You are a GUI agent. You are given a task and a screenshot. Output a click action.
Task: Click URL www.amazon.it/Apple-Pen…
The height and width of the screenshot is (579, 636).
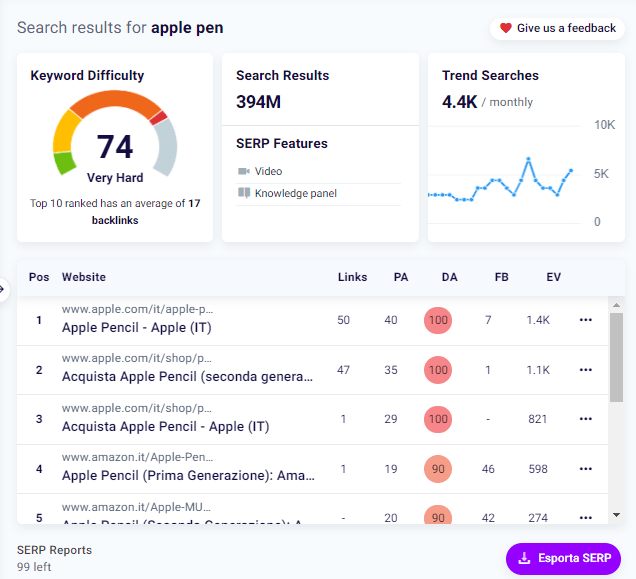(138, 457)
